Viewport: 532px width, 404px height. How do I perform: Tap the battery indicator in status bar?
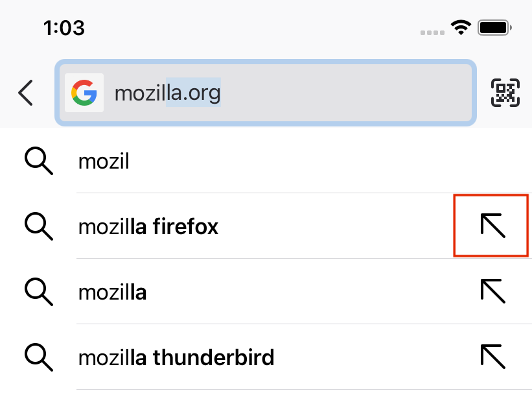[x=494, y=27]
